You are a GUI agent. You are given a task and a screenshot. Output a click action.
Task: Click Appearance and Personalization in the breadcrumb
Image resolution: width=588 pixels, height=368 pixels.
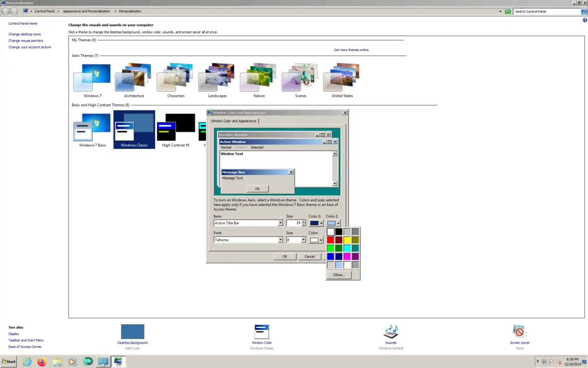pos(86,11)
